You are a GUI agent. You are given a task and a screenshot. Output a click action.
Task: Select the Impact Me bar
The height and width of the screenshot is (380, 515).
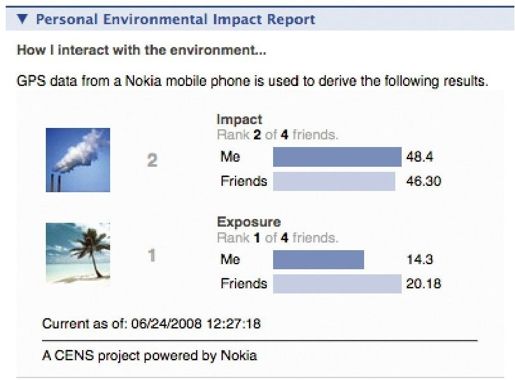(337, 157)
